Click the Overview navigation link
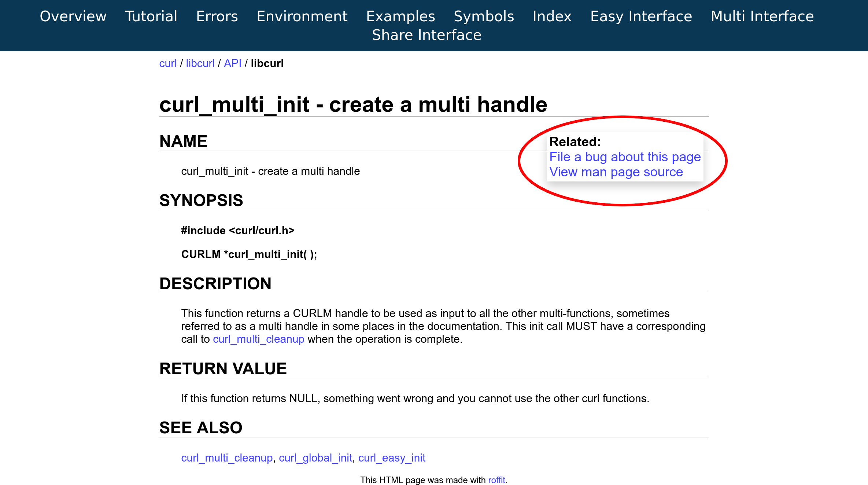This screenshot has width=868, height=485. click(73, 16)
